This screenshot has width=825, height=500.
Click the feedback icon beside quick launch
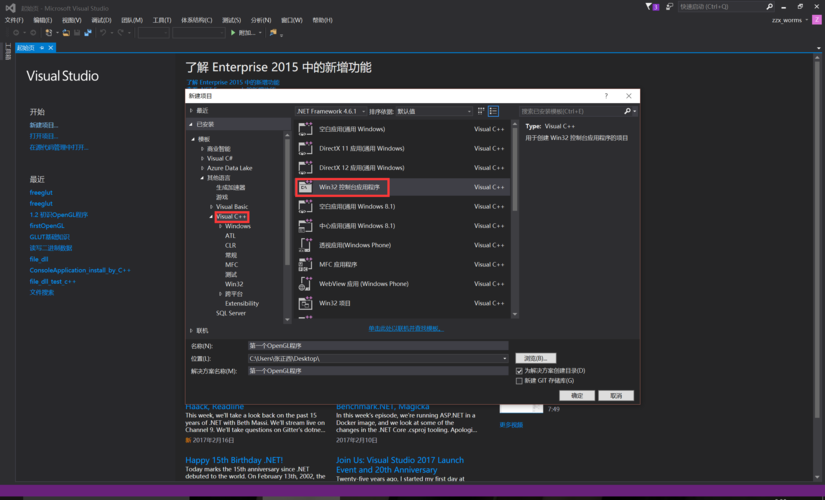(669, 7)
